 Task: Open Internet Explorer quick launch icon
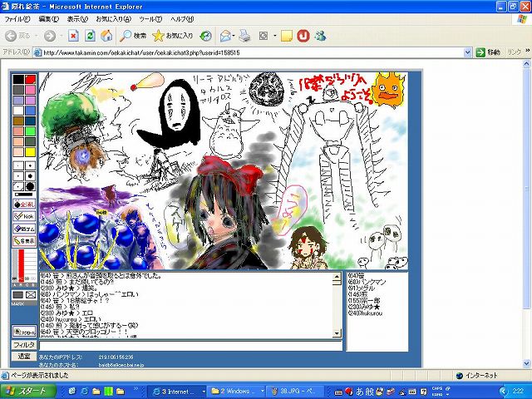(x=84, y=392)
